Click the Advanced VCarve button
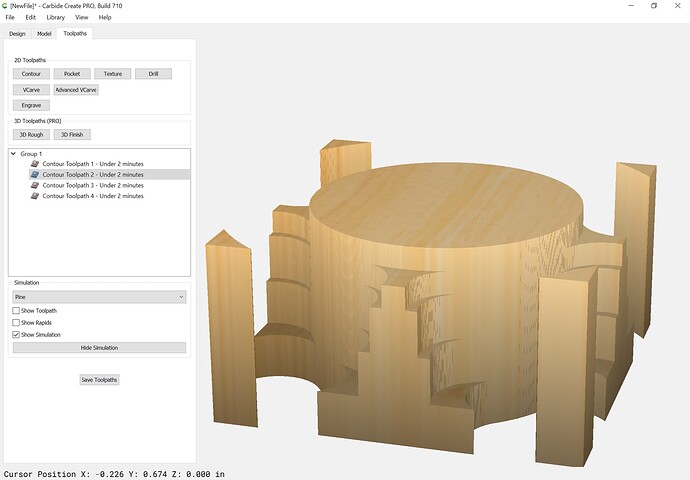Viewport: 690px width, 480px height. click(75, 90)
